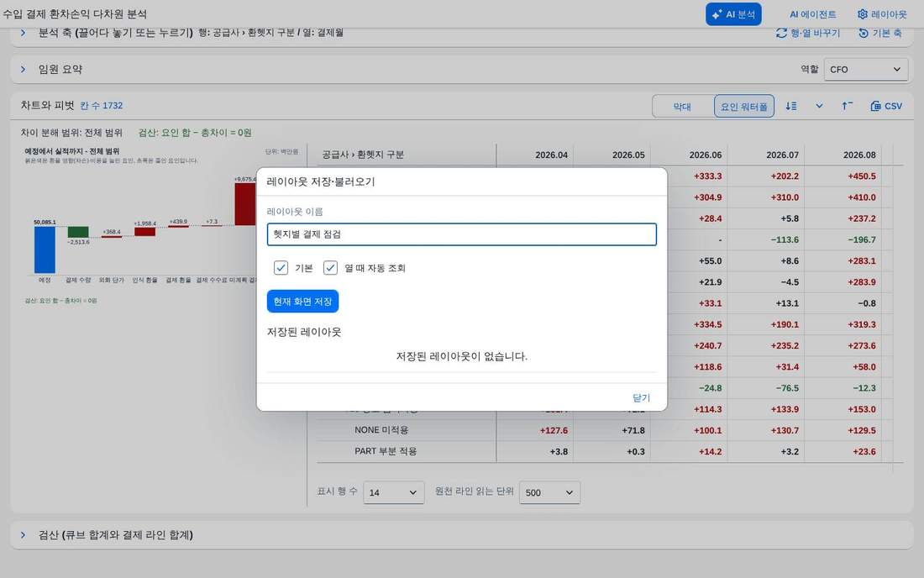Click the 공급사 › 환헷지 구분 header

[x=362, y=155]
